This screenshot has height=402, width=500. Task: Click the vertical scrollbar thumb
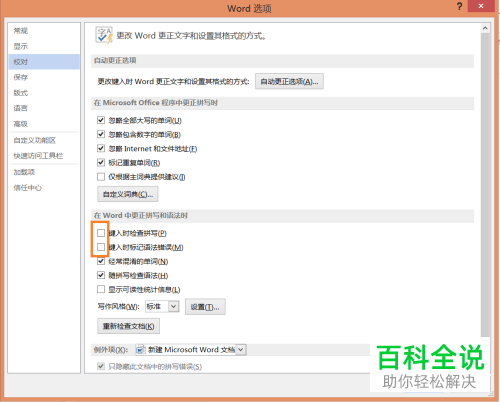pos(485,184)
